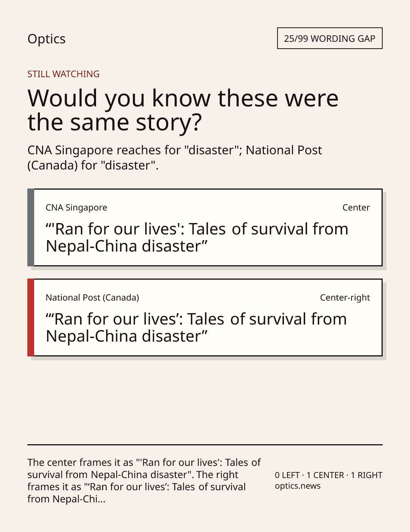
Task: Click the Optics logo text
Action: [46, 39]
